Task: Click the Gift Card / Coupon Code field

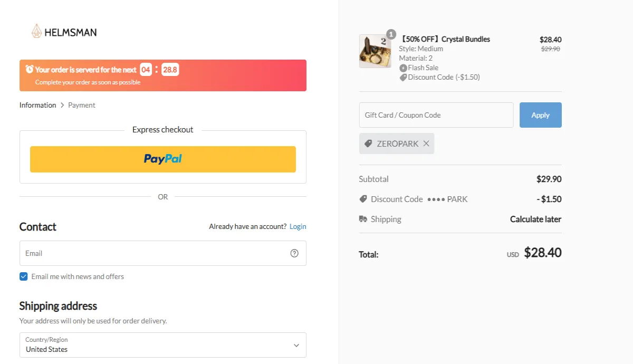Action: coord(436,114)
